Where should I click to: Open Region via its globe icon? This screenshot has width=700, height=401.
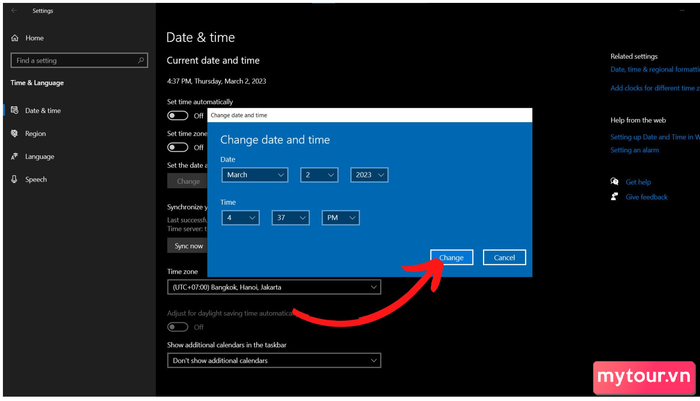[15, 133]
